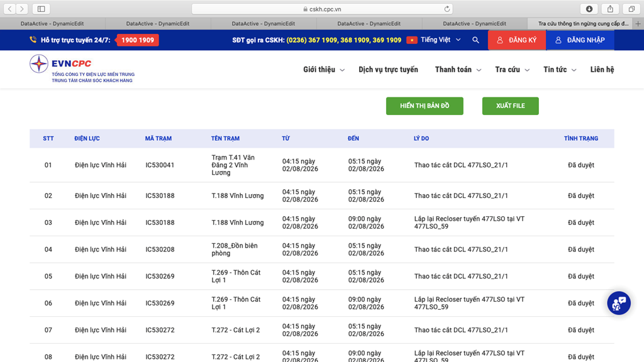Select station code IC530041

pyautogui.click(x=160, y=165)
